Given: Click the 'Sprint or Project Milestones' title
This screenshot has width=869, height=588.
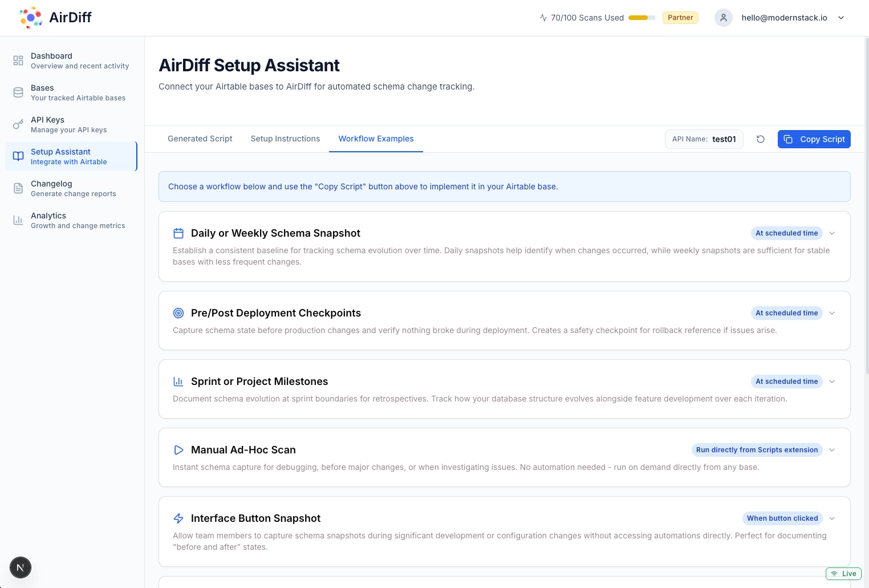Looking at the screenshot, I should (x=259, y=382).
